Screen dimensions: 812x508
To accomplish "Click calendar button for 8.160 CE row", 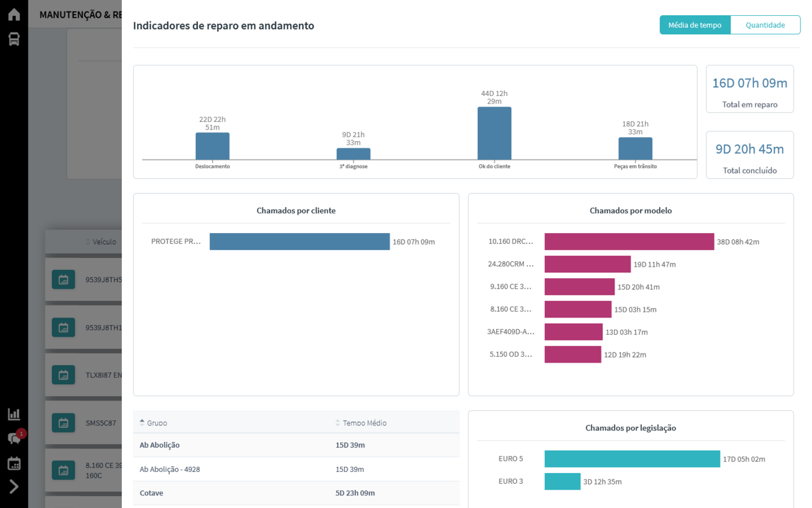I will click(63, 471).
